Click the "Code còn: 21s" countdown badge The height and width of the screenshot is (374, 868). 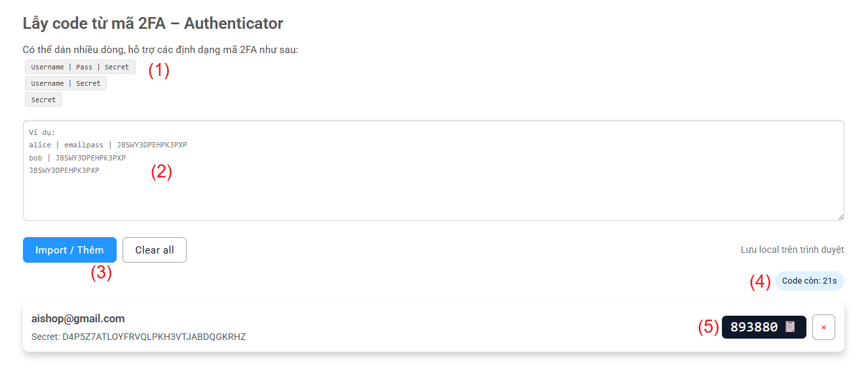(x=809, y=281)
